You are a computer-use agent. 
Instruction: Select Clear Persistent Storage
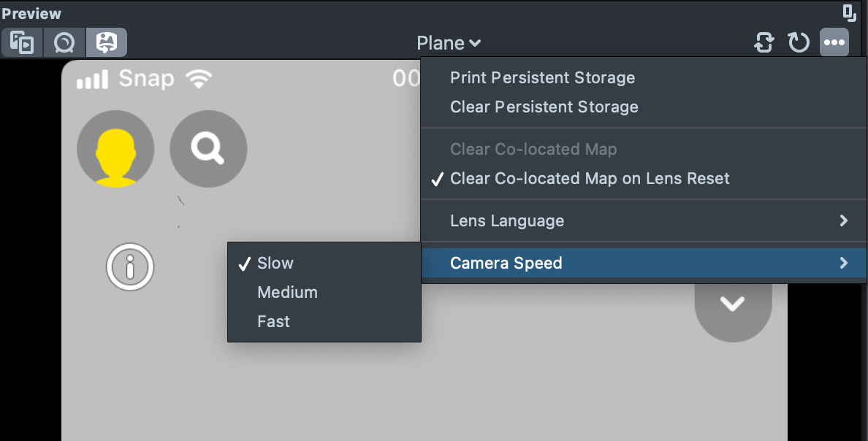544,107
